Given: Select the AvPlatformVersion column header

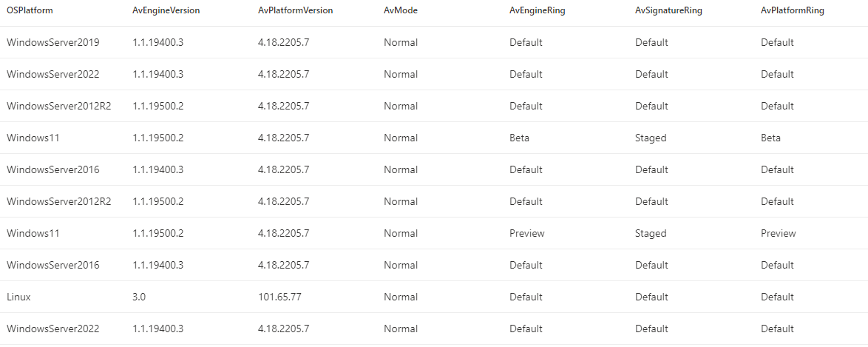Looking at the screenshot, I should click(295, 11).
